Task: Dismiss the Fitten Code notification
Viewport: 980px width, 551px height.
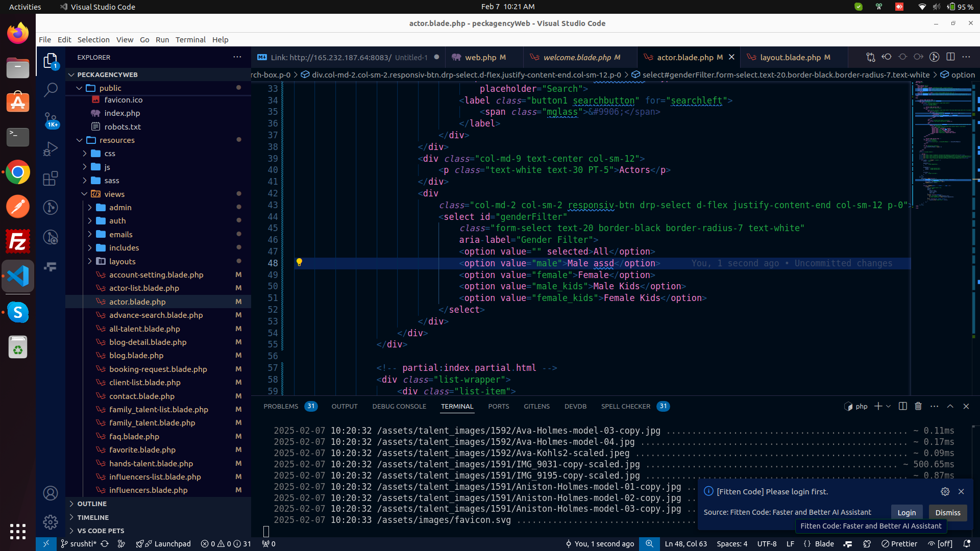Action: (947, 512)
